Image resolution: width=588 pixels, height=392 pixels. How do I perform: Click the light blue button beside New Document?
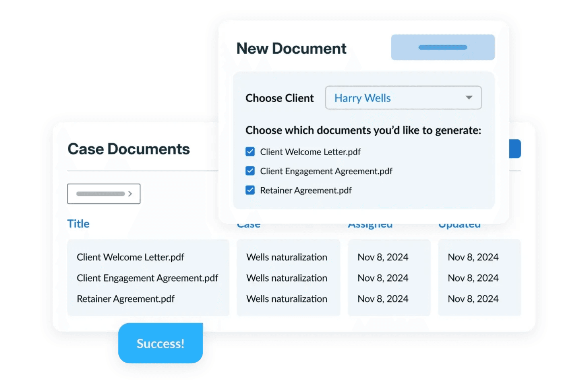tap(443, 47)
